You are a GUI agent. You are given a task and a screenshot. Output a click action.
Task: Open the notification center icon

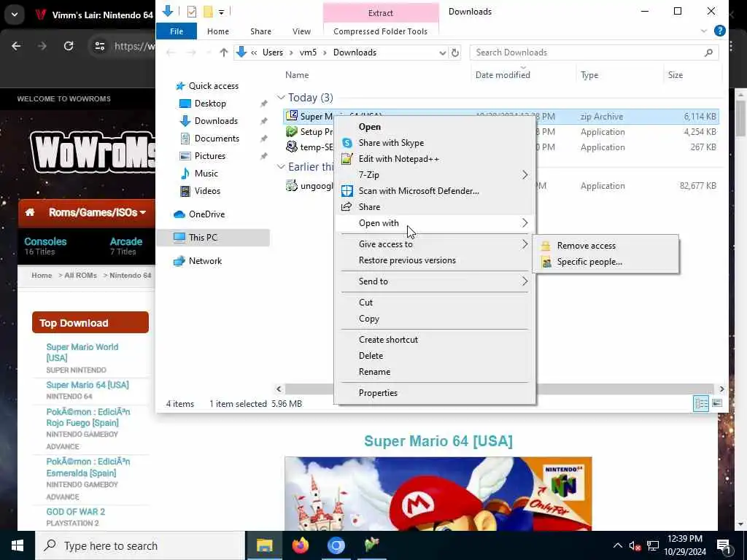coord(724,546)
